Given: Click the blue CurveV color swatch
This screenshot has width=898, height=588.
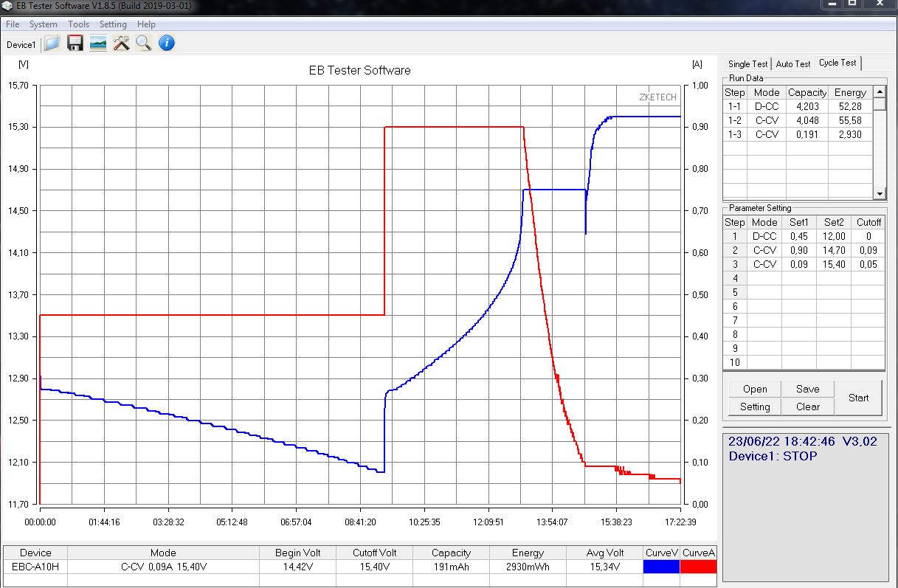Looking at the screenshot, I should click(661, 567).
